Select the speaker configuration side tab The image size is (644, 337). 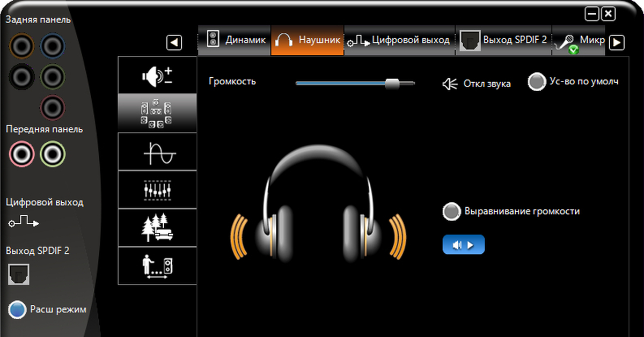click(x=157, y=114)
